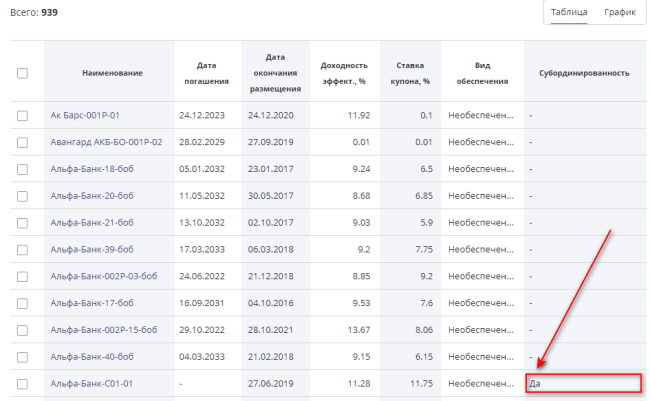Open the График tab
Image resolution: width=650 pixels, height=401 pixels.
619,12
